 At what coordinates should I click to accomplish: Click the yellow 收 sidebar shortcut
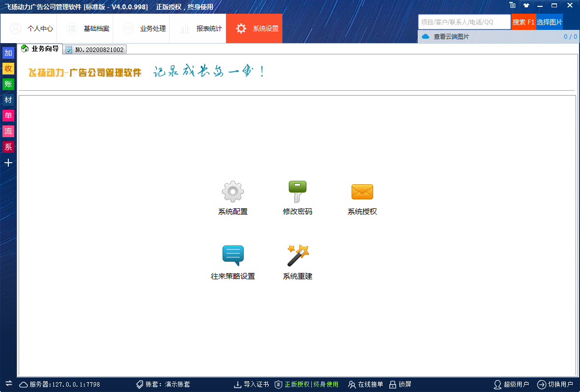coord(8,69)
